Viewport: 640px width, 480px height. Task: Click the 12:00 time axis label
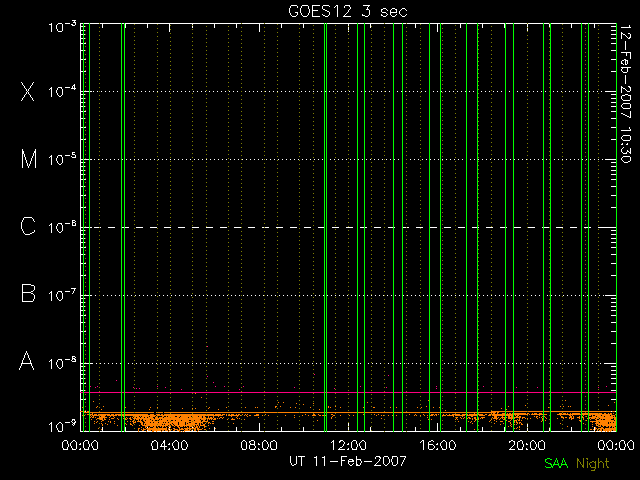tap(348, 445)
